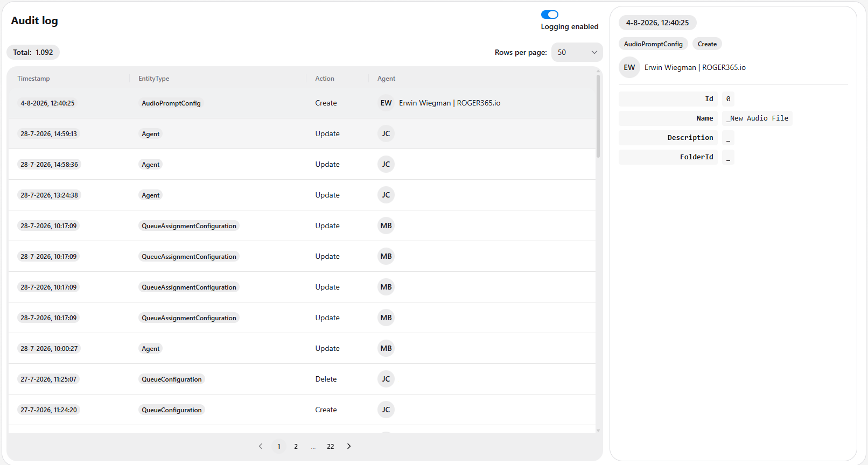Click the Delete action on the 11:25:07 row
This screenshot has height=465, width=868.
[326, 379]
